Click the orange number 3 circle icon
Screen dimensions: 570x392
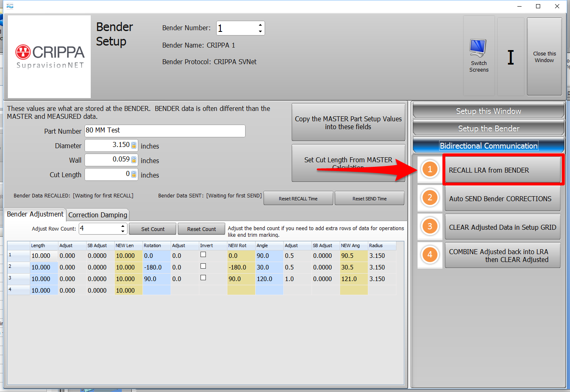point(430,226)
